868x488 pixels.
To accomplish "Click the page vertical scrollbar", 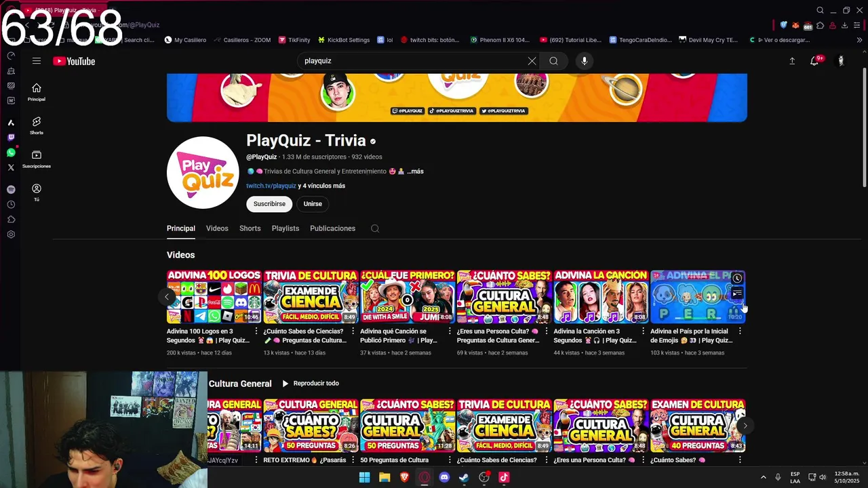I will (864, 127).
